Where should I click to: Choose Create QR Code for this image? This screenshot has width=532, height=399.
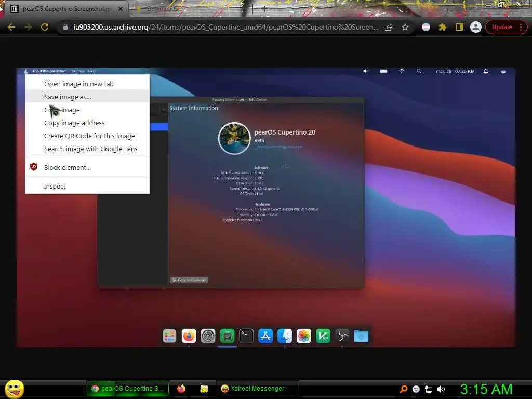click(87, 136)
